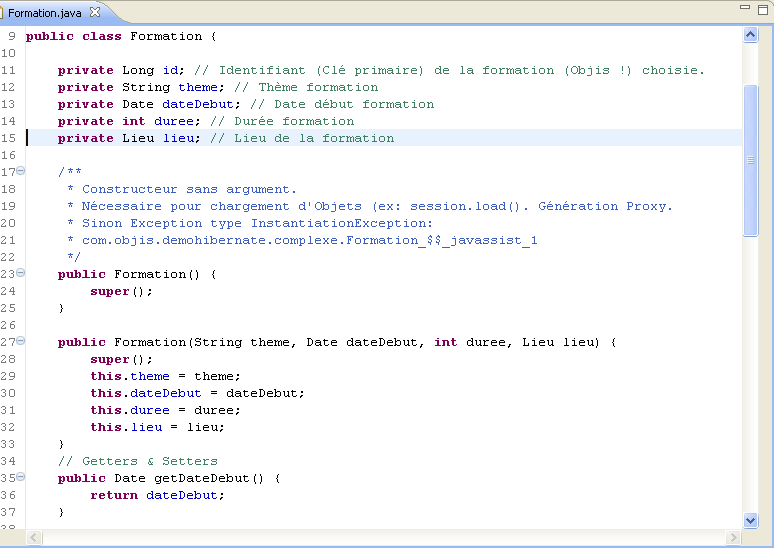This screenshot has width=774, height=548.
Task: Click the 'id' field on line 11
Action: pos(171,70)
